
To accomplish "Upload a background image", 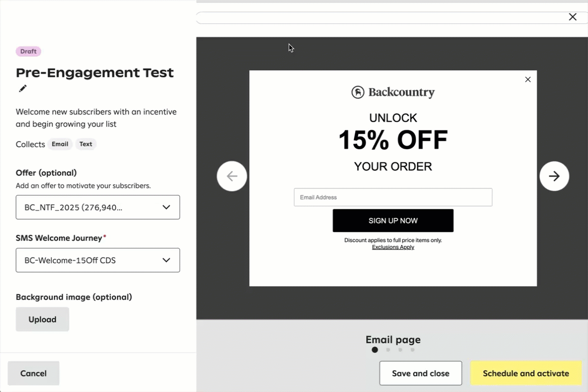I will pyautogui.click(x=42, y=319).
